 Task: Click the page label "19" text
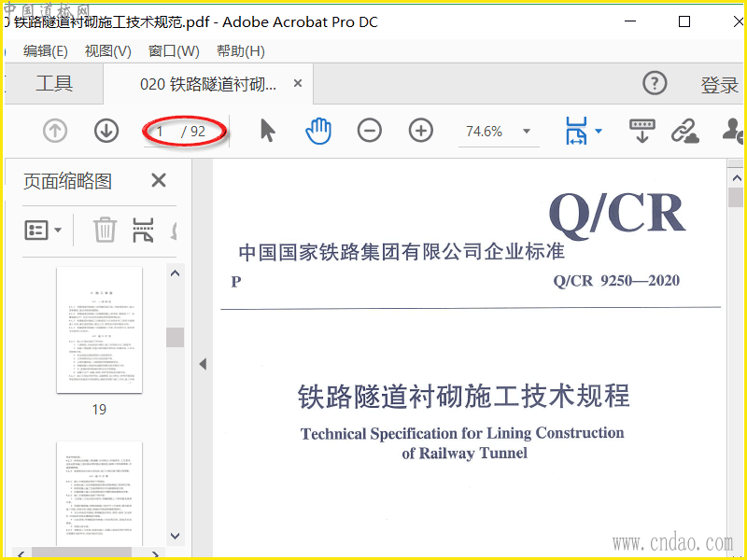(x=99, y=410)
